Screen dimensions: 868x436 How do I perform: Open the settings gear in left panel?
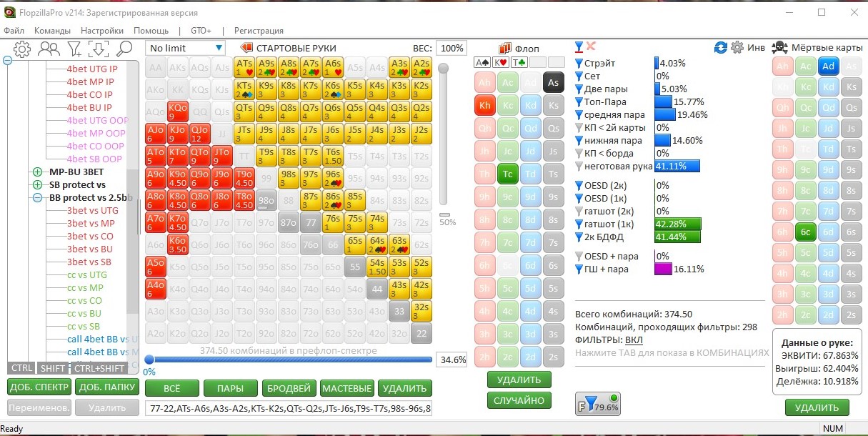coord(22,49)
